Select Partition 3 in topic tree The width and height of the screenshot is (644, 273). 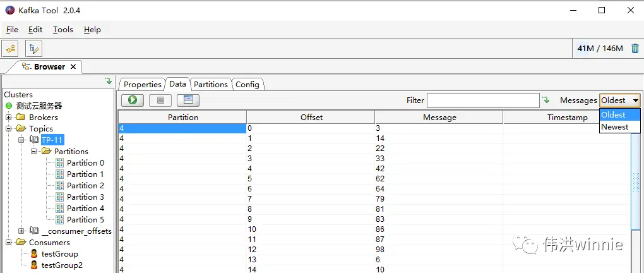coord(85,197)
